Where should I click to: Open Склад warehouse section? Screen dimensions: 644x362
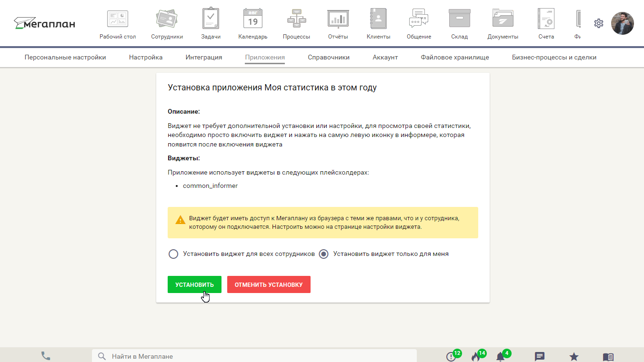pyautogui.click(x=460, y=24)
